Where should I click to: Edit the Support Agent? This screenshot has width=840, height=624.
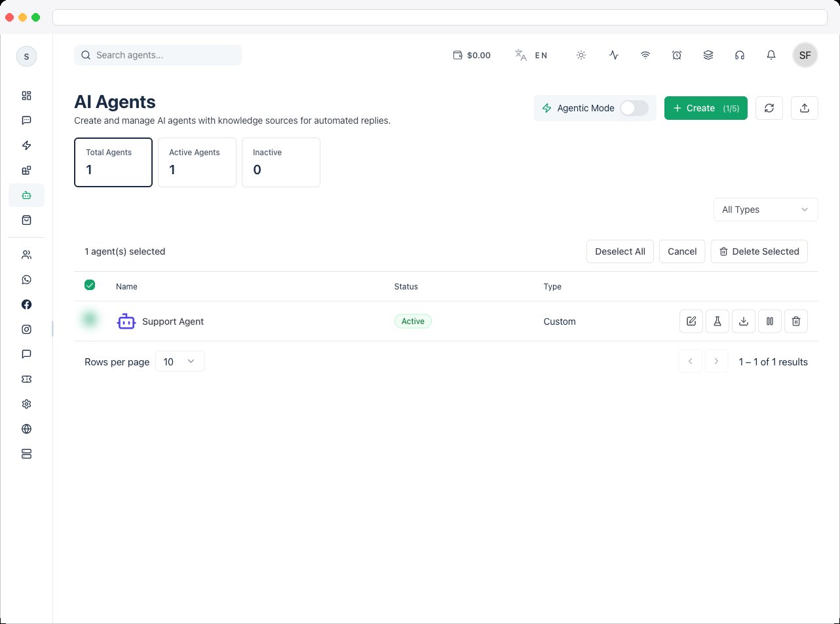click(x=691, y=321)
